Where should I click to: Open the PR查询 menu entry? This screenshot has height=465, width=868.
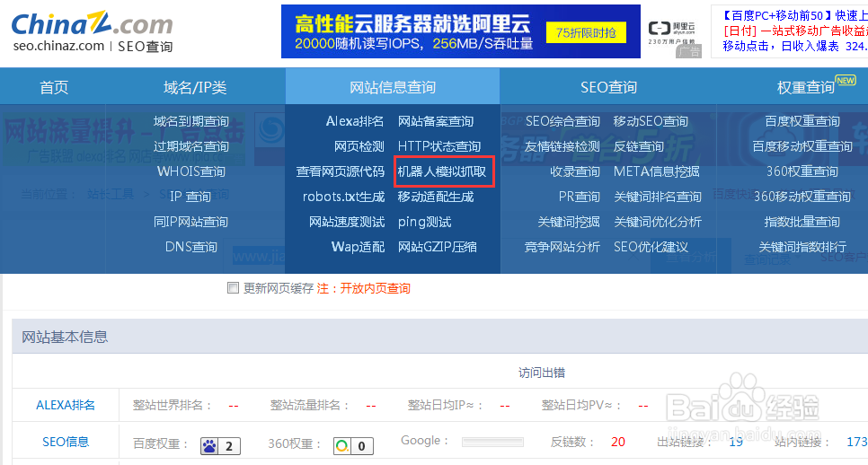click(579, 197)
